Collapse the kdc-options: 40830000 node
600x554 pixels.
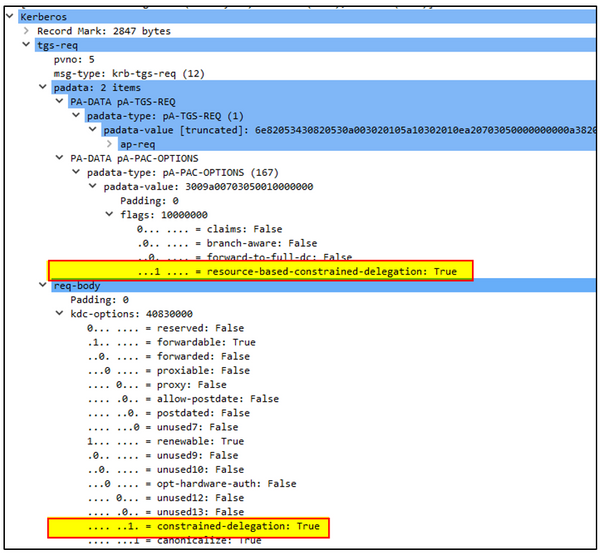pyautogui.click(x=59, y=313)
